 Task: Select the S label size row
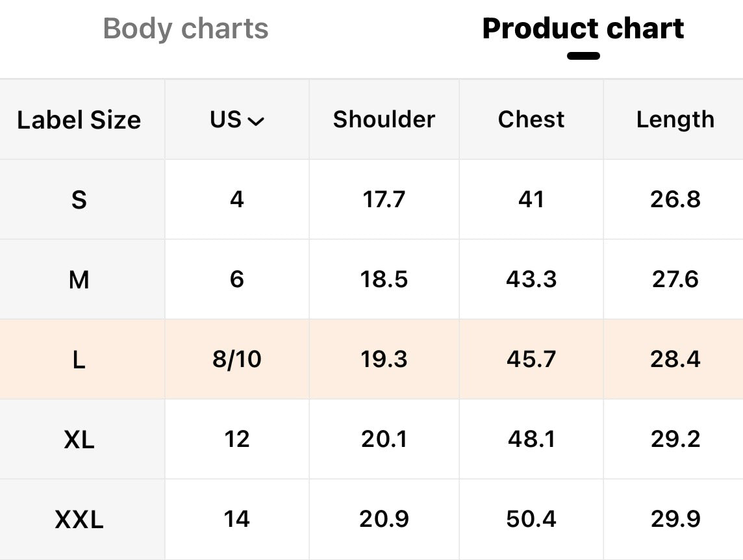[371, 199]
